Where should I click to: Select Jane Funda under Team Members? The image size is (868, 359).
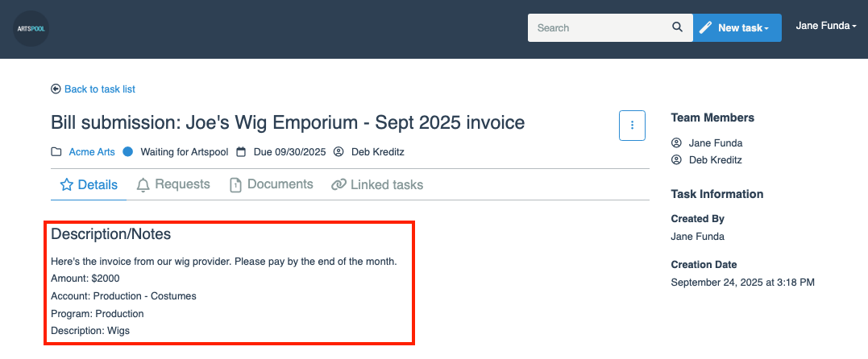click(x=716, y=143)
